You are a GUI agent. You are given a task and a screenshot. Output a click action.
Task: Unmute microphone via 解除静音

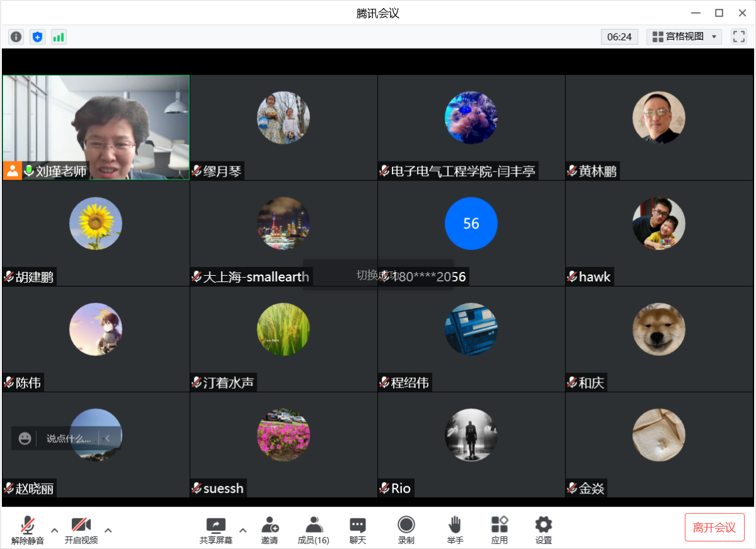tap(28, 530)
